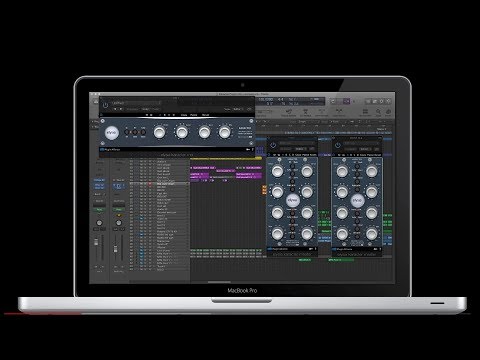The image size is (480, 360).
Task: Click link icon in top compressor plugin header
Action: coord(249,109)
